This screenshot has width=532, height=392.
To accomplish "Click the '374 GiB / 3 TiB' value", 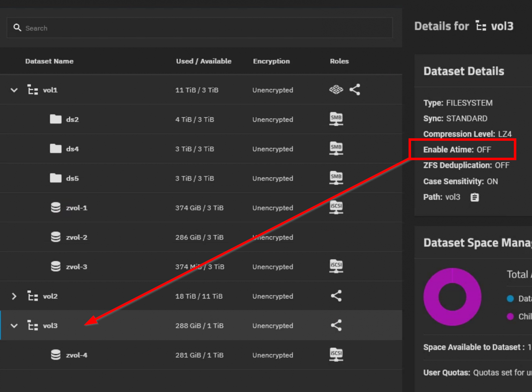I will point(199,208).
